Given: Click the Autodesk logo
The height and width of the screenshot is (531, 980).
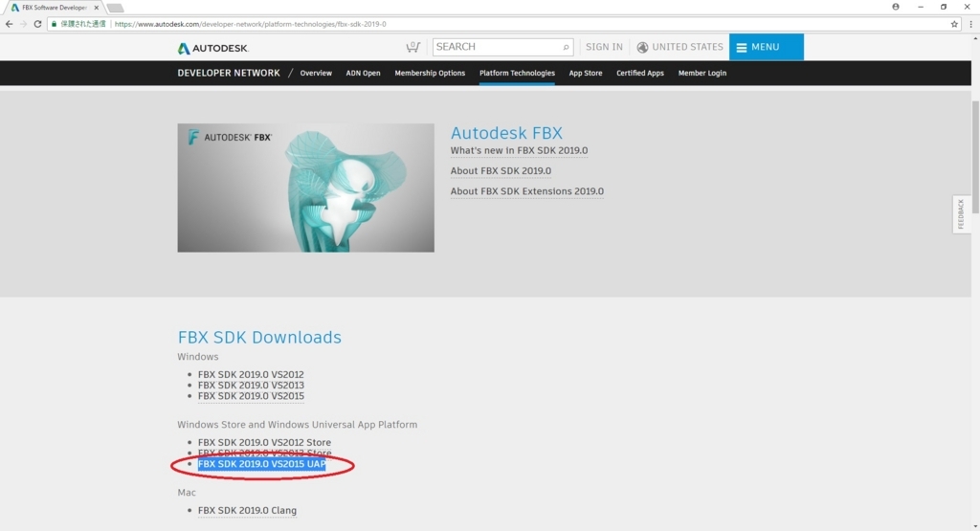Looking at the screenshot, I should pyautogui.click(x=213, y=48).
